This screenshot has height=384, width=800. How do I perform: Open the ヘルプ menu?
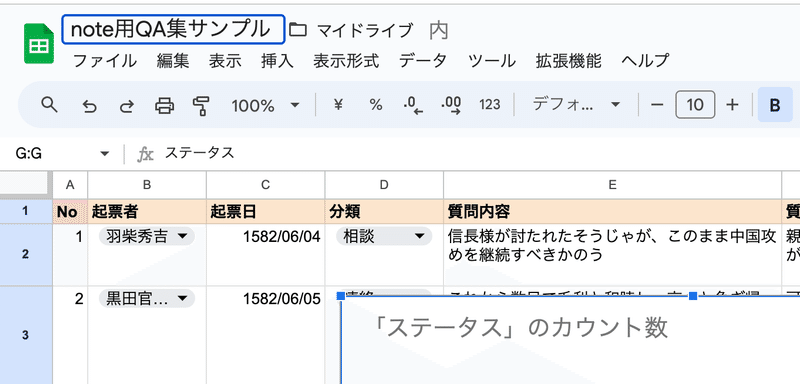[645, 61]
